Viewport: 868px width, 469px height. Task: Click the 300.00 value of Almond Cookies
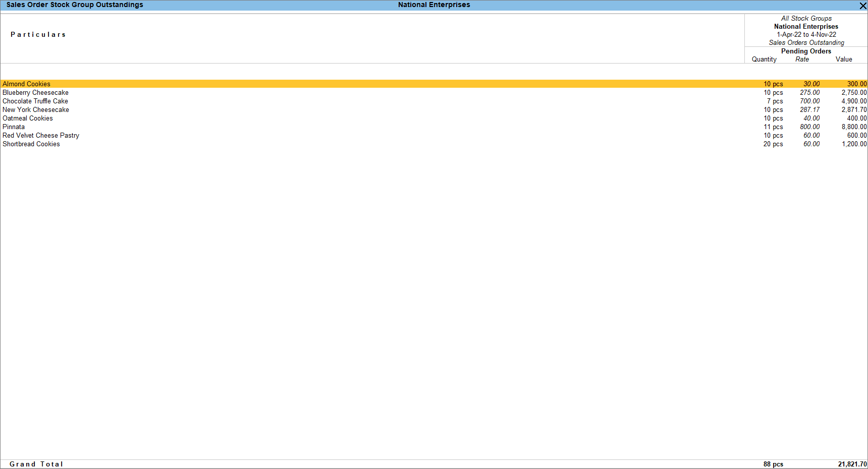[x=857, y=84]
